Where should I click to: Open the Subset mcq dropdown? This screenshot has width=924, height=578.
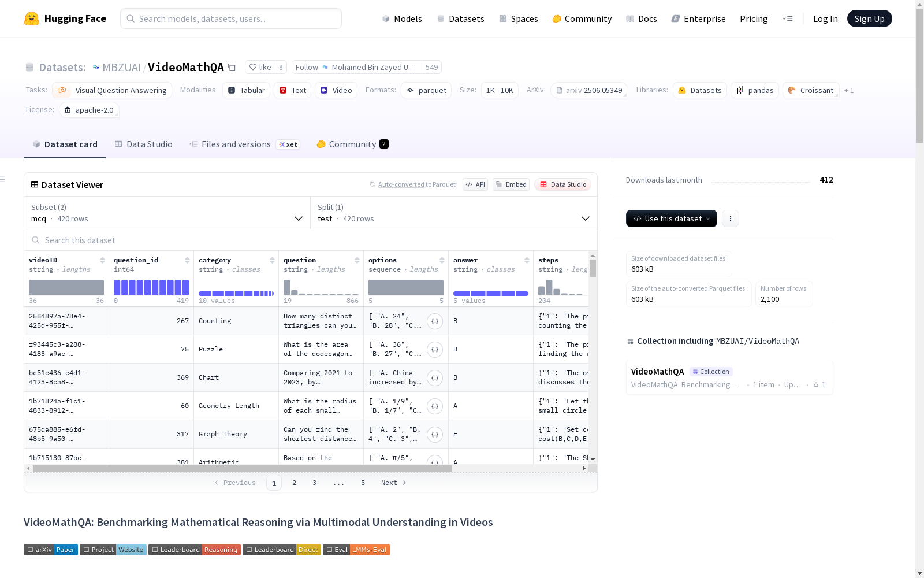pyautogui.click(x=167, y=213)
